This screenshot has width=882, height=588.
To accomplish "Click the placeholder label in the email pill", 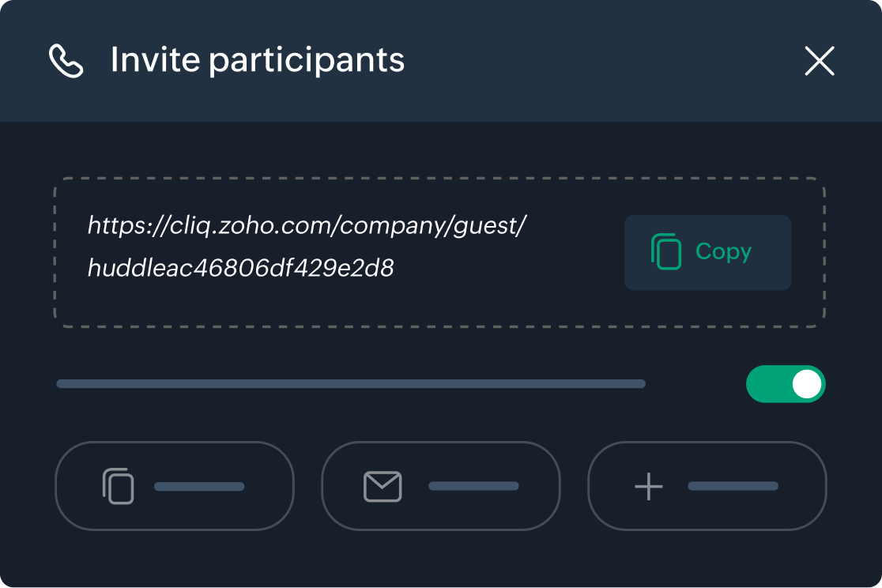I will pos(473,486).
